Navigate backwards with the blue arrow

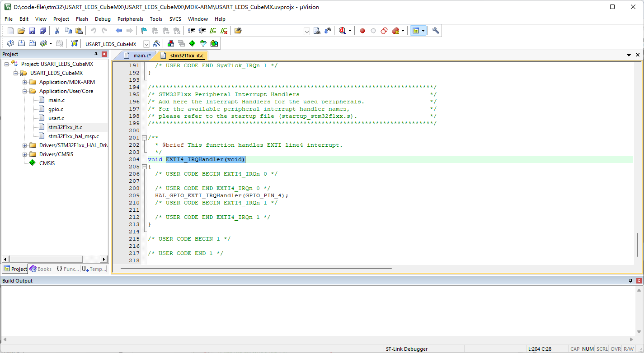pyautogui.click(x=119, y=31)
